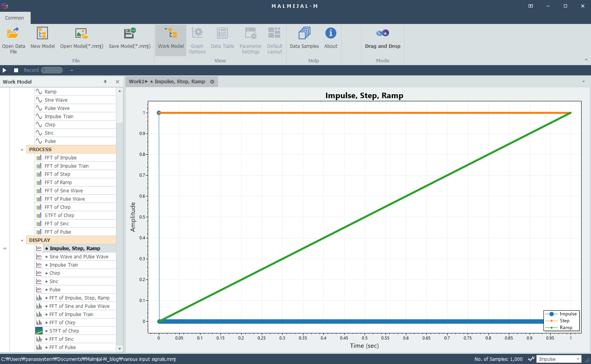Switch to the Common ribbon tab
This screenshot has width=591, height=364.
pos(15,18)
